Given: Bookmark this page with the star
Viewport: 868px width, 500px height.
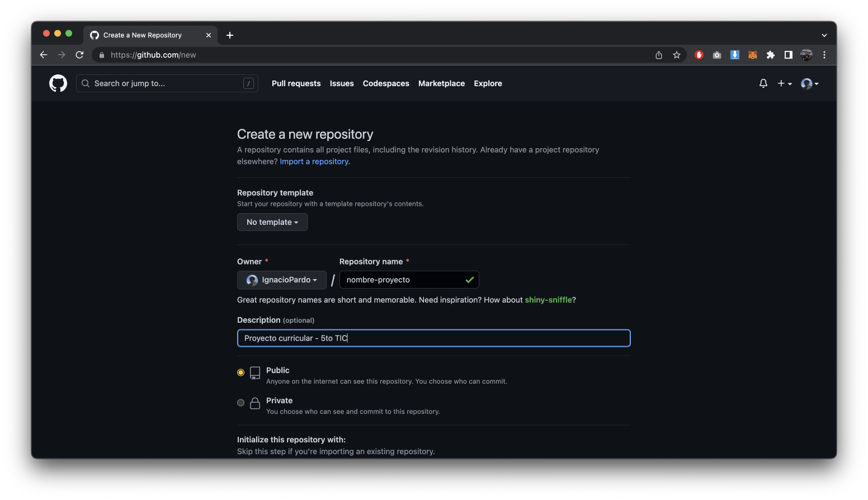Looking at the screenshot, I should pyautogui.click(x=677, y=55).
